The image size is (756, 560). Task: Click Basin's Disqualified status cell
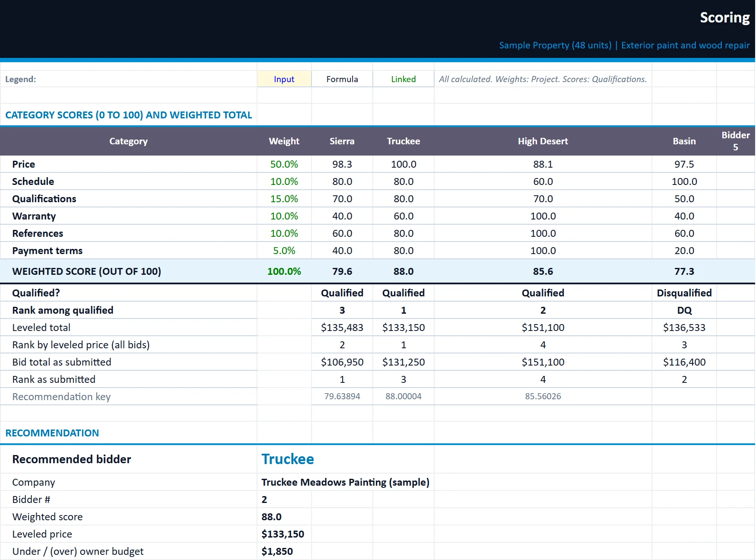pos(684,293)
